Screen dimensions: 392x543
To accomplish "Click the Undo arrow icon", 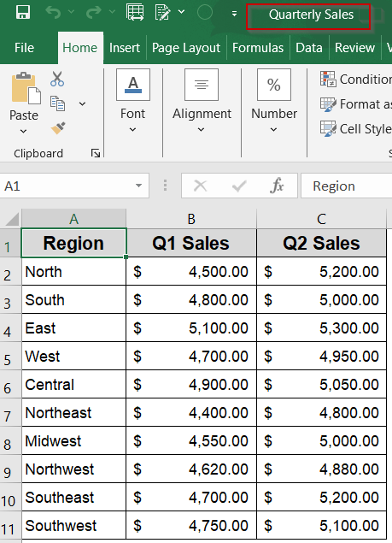I will [x=53, y=13].
